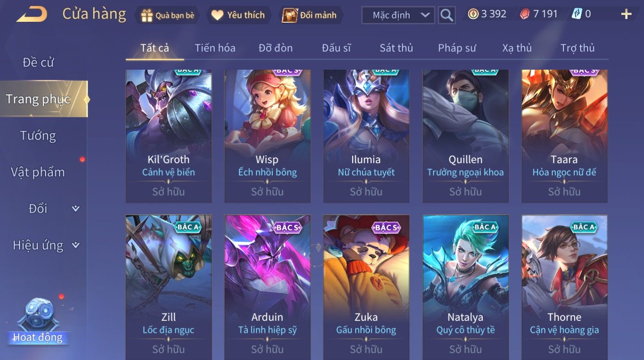This screenshot has width=644, height=360.
Task: Go back using the gold return arrow
Action: click(x=32, y=14)
